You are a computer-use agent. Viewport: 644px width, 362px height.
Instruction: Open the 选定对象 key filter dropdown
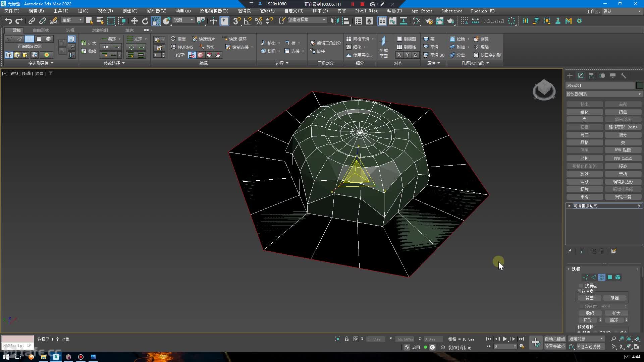586,339
